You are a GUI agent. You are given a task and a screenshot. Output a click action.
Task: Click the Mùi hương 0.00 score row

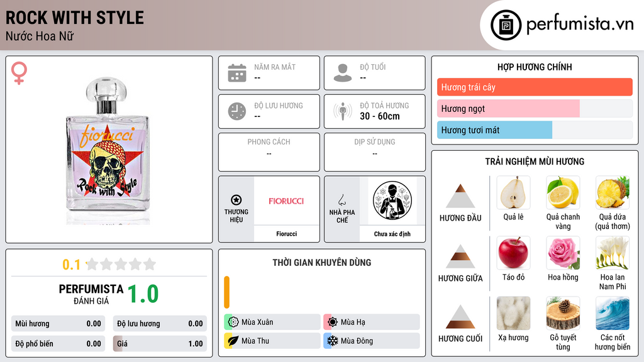click(58, 324)
